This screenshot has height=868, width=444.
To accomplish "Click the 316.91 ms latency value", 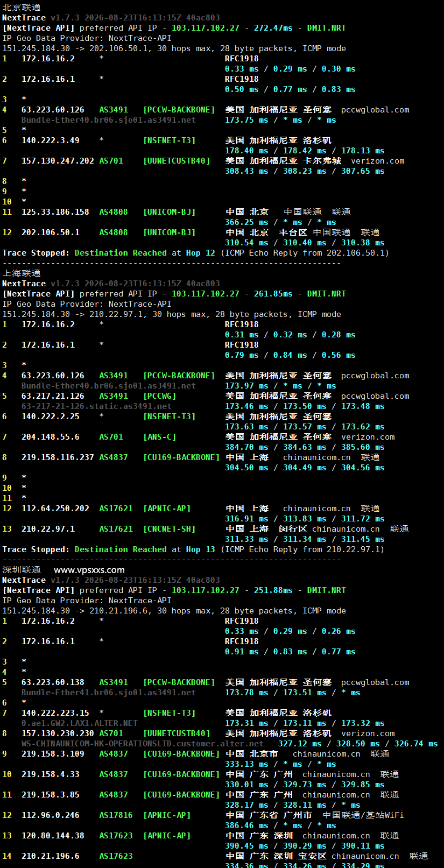I will tap(246, 519).
